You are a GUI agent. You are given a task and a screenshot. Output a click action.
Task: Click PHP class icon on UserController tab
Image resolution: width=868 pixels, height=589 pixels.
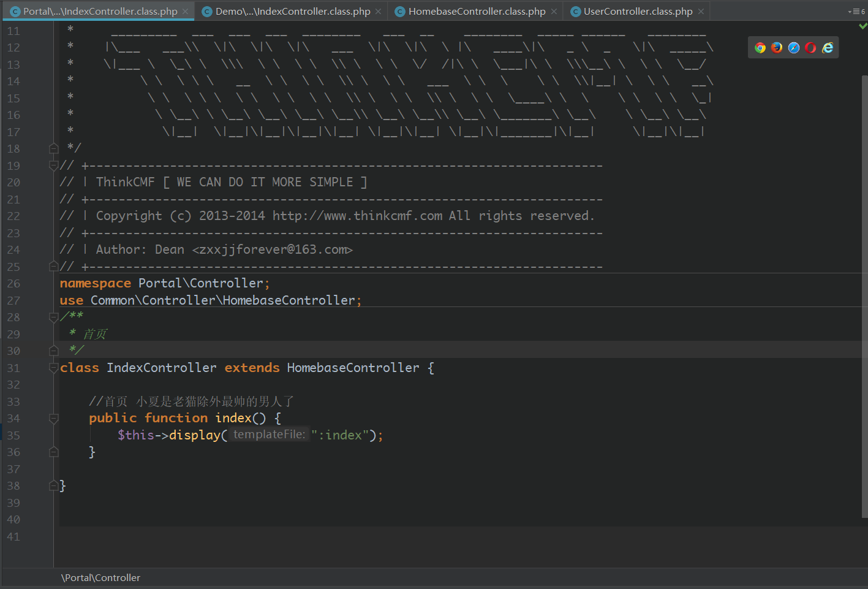[x=575, y=12]
